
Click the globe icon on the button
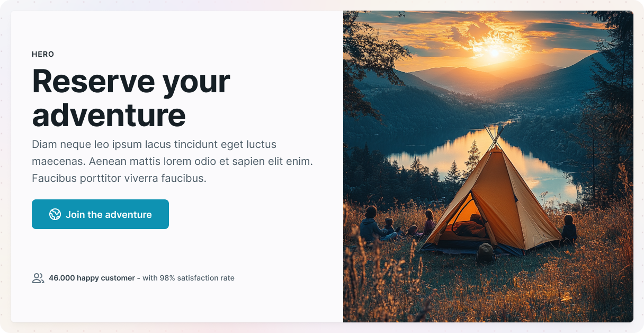coord(55,214)
